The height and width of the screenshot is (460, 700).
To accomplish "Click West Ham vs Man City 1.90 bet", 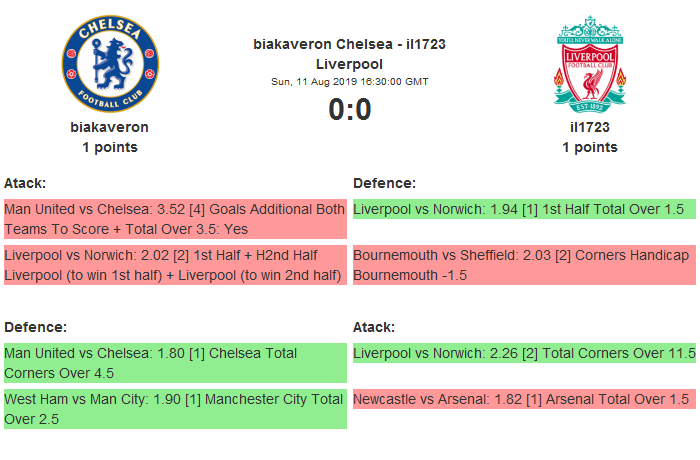I will 175,409.
